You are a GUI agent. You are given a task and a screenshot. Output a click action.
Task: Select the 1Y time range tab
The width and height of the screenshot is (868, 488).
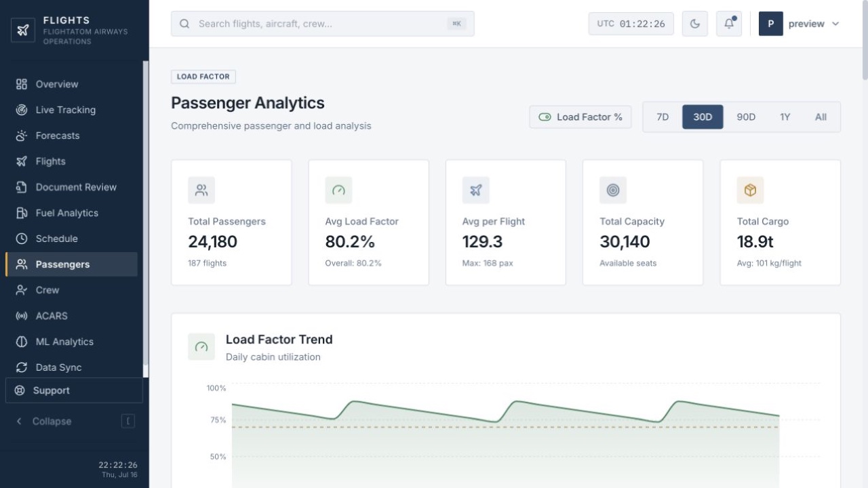(785, 117)
